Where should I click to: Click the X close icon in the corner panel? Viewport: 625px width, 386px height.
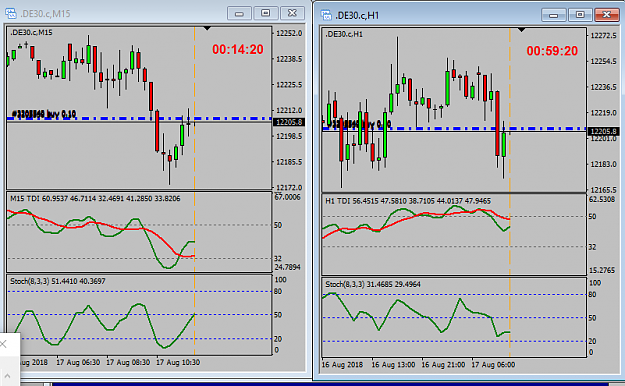point(3,344)
